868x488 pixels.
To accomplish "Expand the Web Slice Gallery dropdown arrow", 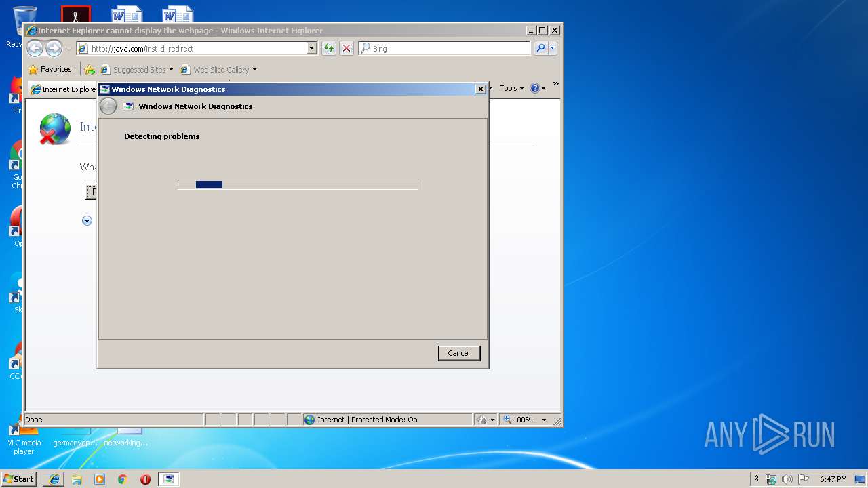I will 254,70.
